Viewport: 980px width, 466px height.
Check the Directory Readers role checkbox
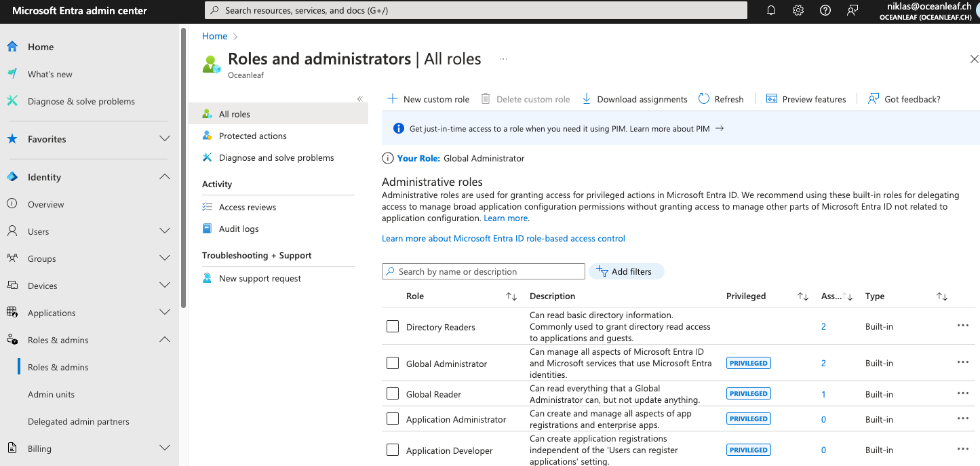(393, 326)
